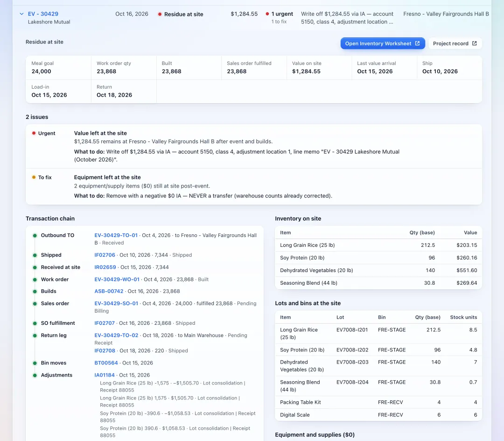Open bin transfer BT00564

(x=106, y=363)
